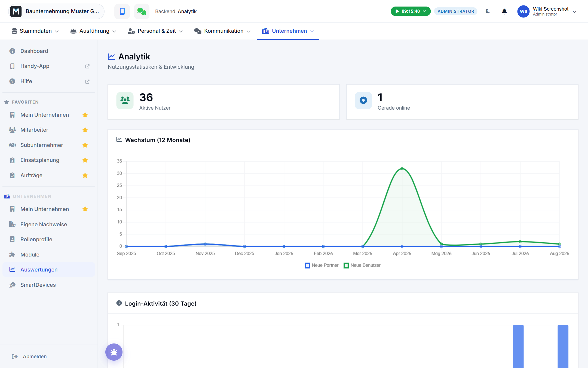Unfavorite Mein Unternehmen in Favoriten list
Image resolution: width=588 pixels, height=368 pixels.
coord(85,115)
